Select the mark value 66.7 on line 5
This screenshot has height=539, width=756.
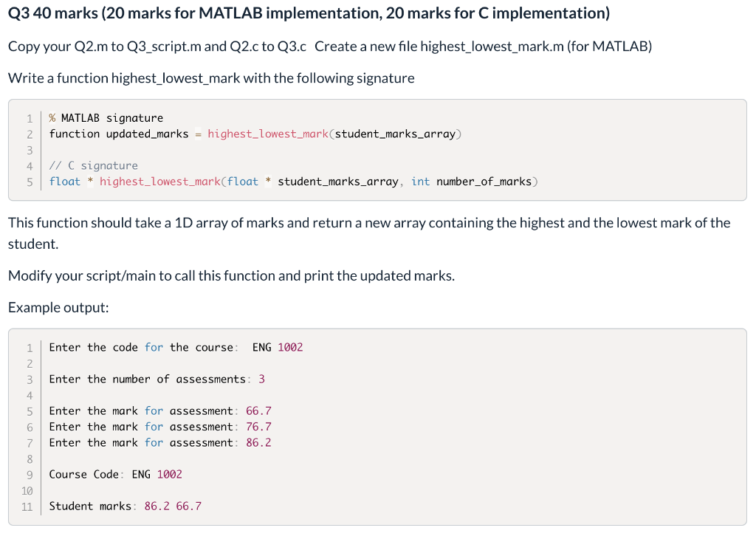pos(259,411)
